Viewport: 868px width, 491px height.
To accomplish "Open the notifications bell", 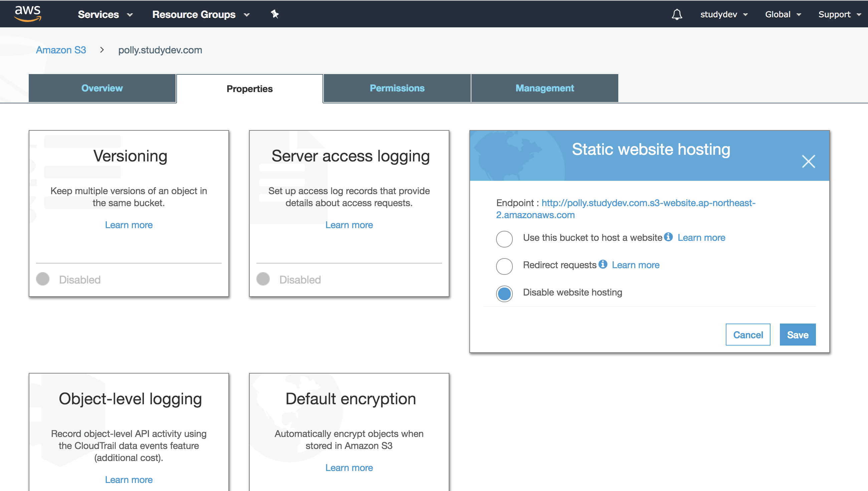I will pos(677,14).
